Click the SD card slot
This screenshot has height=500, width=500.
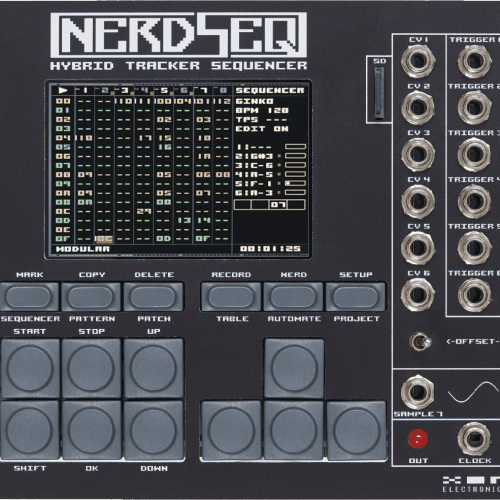pos(378,93)
